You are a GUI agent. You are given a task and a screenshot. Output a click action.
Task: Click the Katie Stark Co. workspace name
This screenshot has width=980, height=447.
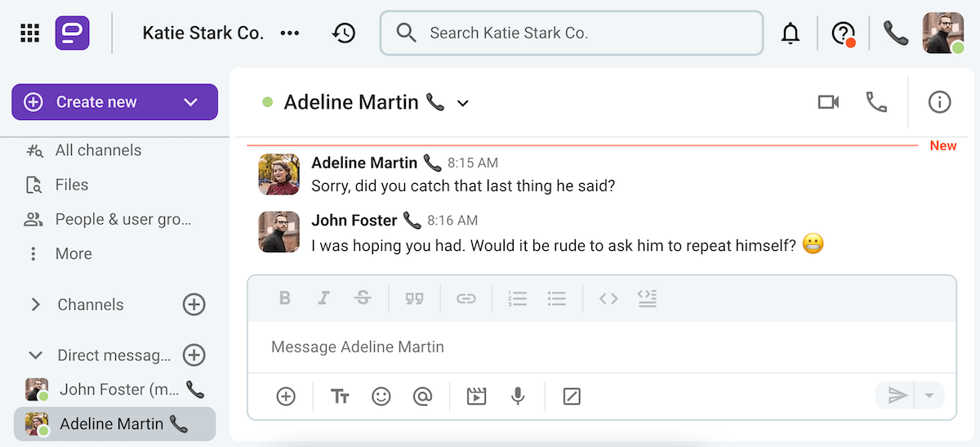[x=203, y=34]
